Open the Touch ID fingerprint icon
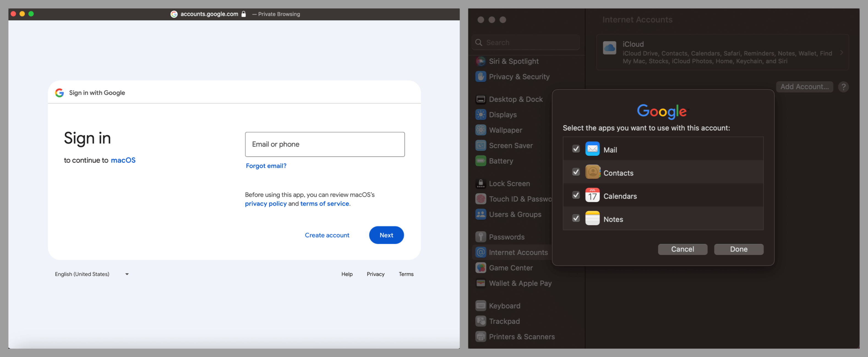Screen dimensions: 868x357 click(481, 199)
